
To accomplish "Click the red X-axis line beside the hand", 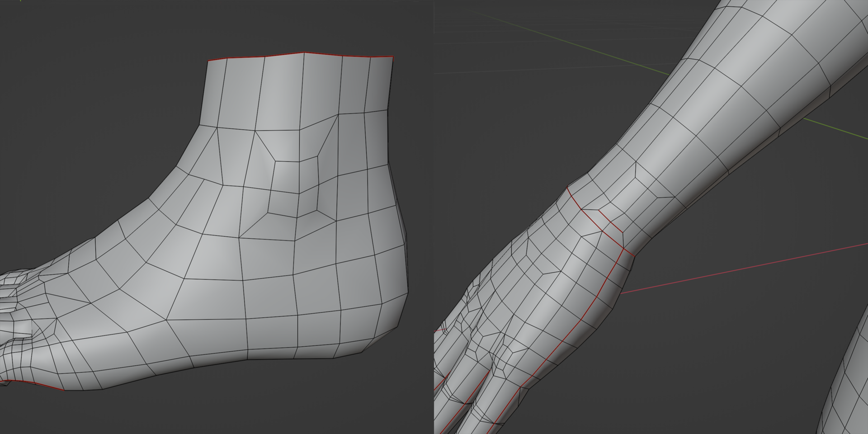I will coord(744,268).
